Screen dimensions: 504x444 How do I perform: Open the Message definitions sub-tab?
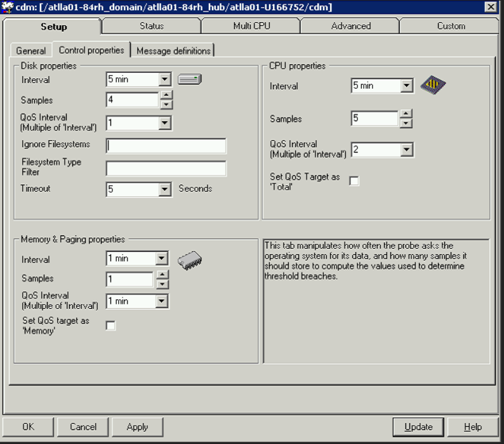pos(173,51)
